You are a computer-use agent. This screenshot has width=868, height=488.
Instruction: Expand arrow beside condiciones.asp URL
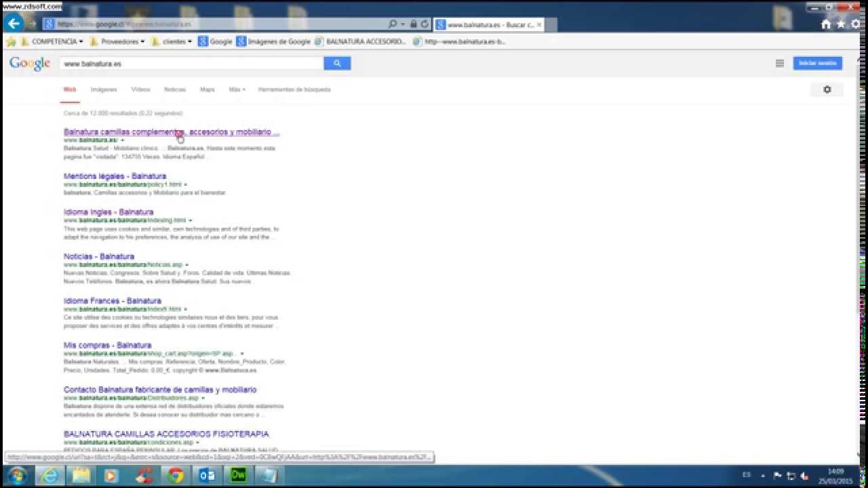click(x=198, y=443)
